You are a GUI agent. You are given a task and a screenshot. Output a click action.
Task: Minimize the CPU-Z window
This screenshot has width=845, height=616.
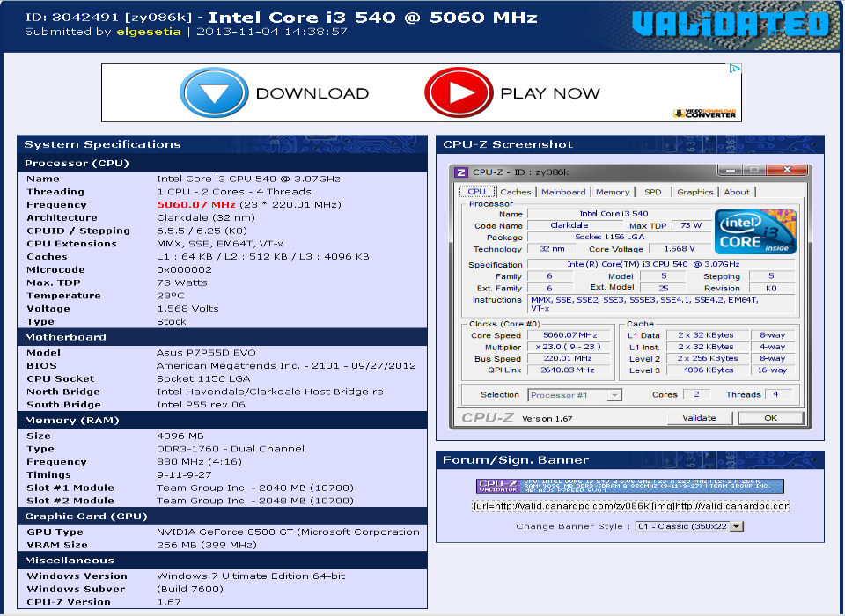point(731,171)
